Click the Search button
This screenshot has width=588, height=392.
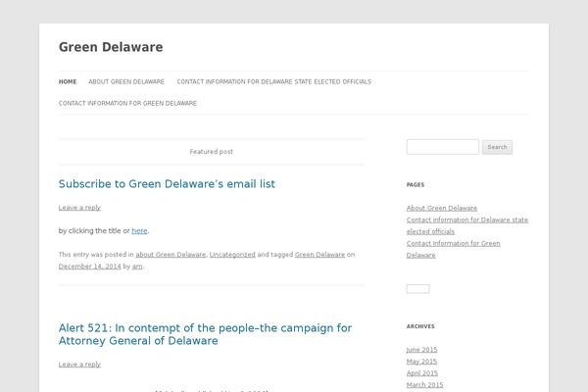tap(497, 147)
